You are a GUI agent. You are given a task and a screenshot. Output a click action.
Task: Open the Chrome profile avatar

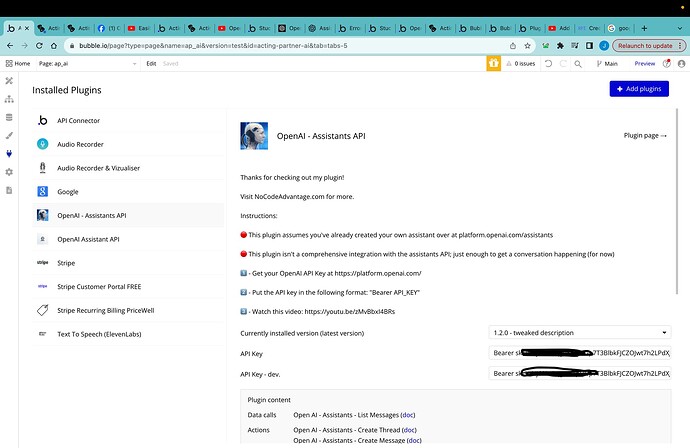click(x=604, y=45)
